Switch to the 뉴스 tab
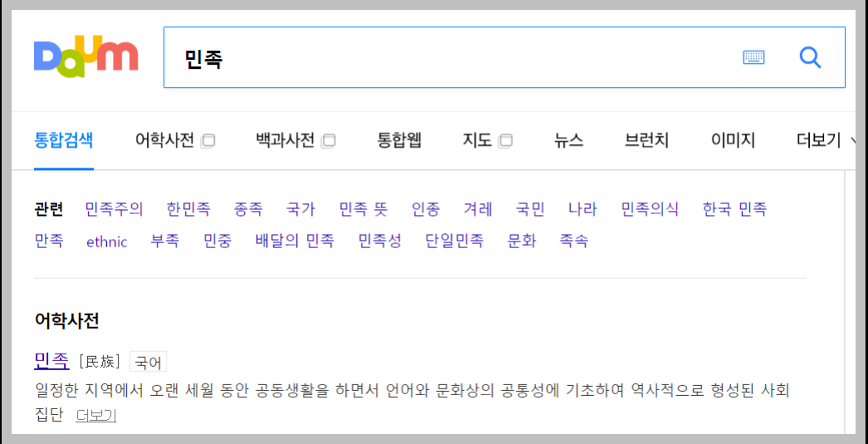The width and height of the screenshot is (868, 444). coord(568,140)
